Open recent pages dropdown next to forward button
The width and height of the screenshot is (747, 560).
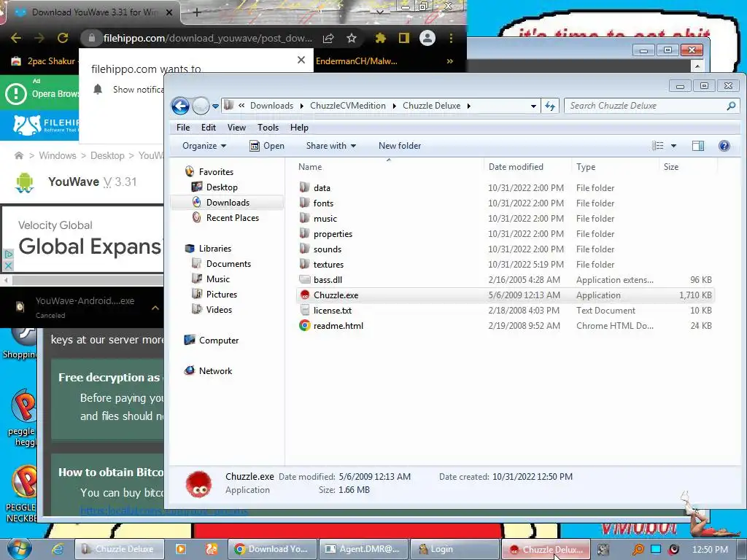coord(215,106)
